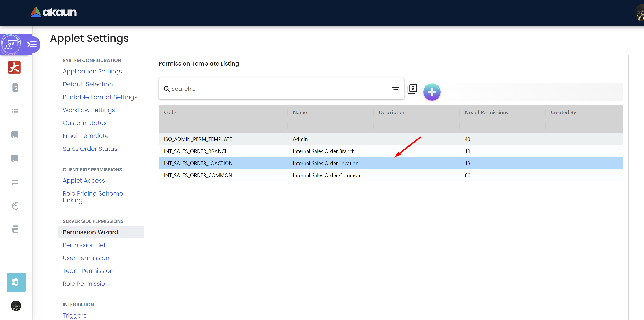The height and width of the screenshot is (320, 644).
Task: Sort by the Code column header
Action: coord(170,112)
